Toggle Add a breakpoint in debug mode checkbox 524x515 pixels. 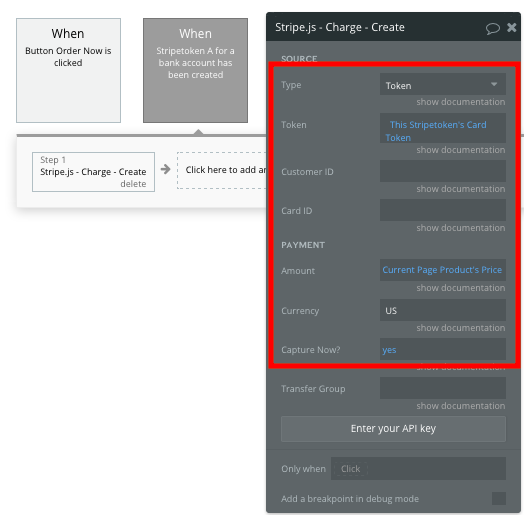point(499,498)
